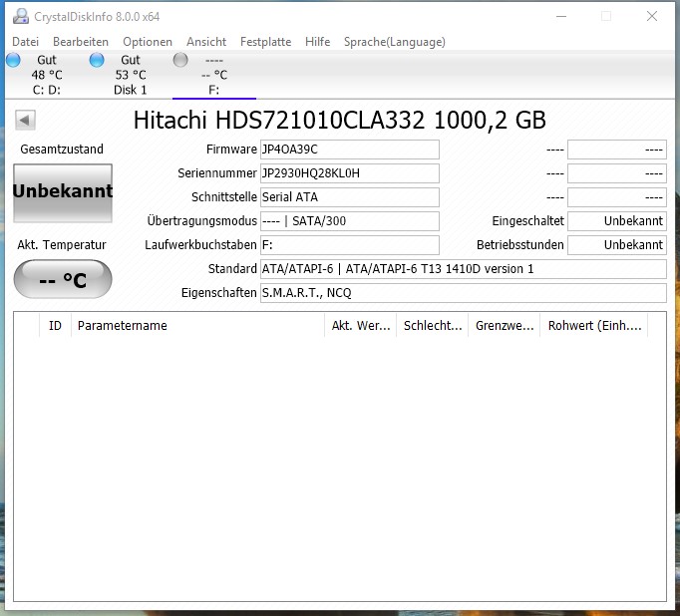This screenshot has height=616, width=680.
Task: Open the Datei menu
Action: pyautogui.click(x=26, y=42)
